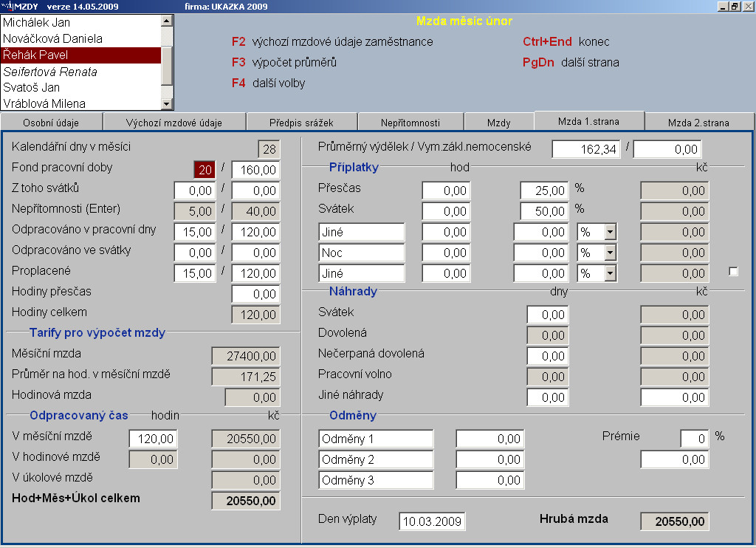Click the Noc surcharge hours field
Viewport: 756px width, 548px height.
(446, 253)
